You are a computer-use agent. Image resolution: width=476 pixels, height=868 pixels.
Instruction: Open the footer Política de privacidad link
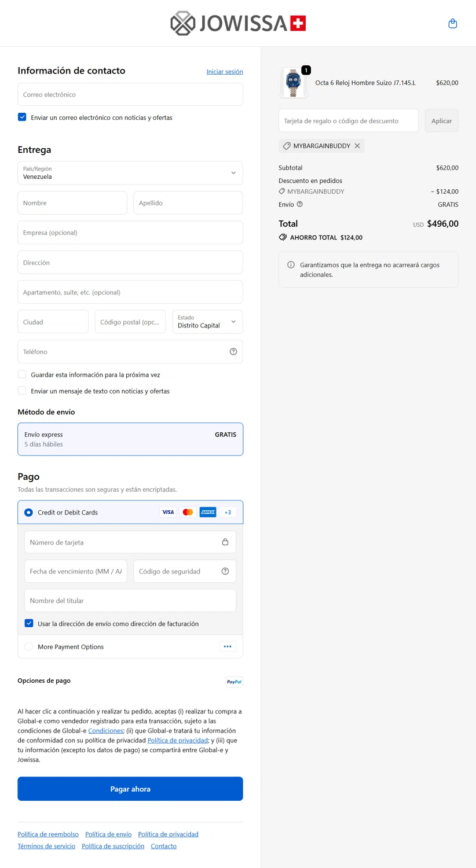(168, 834)
